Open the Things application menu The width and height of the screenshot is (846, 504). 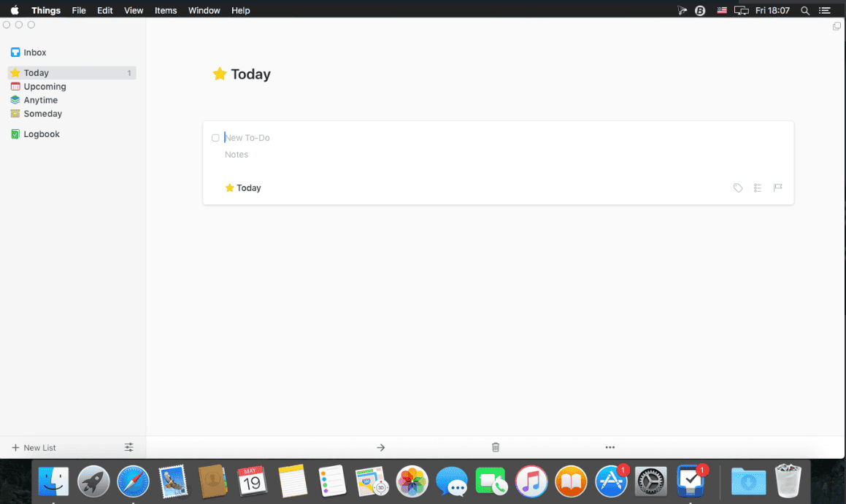46,10
